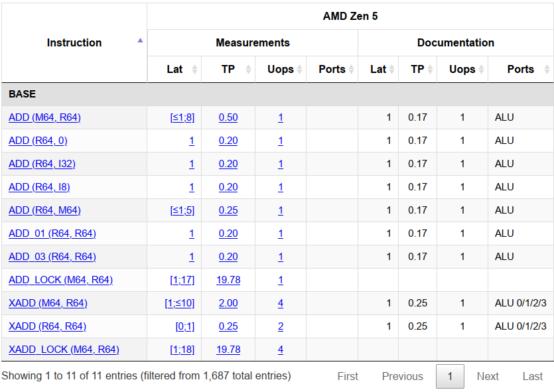Click latency 1 for ADD_03 (R64, R64)
554x392 pixels.
click(192, 257)
